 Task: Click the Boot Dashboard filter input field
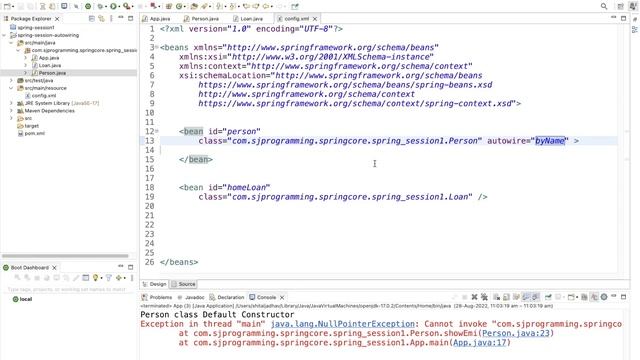tap(67, 289)
